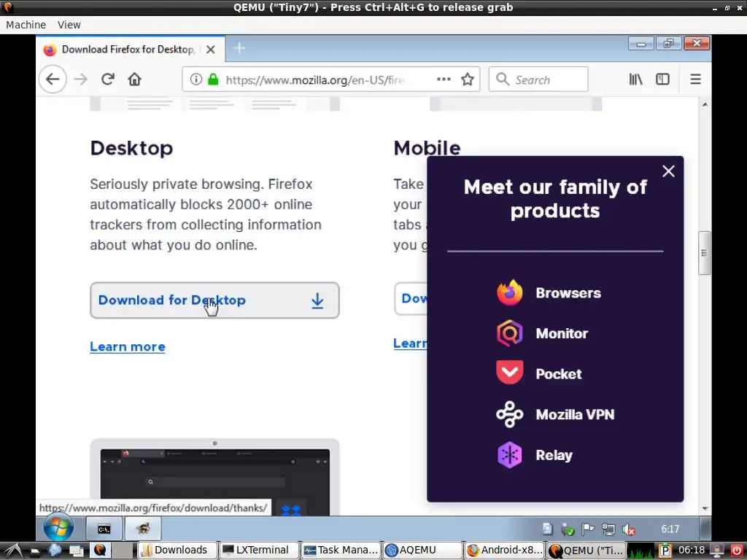Follow the Learn more link under Desktop

128,346
